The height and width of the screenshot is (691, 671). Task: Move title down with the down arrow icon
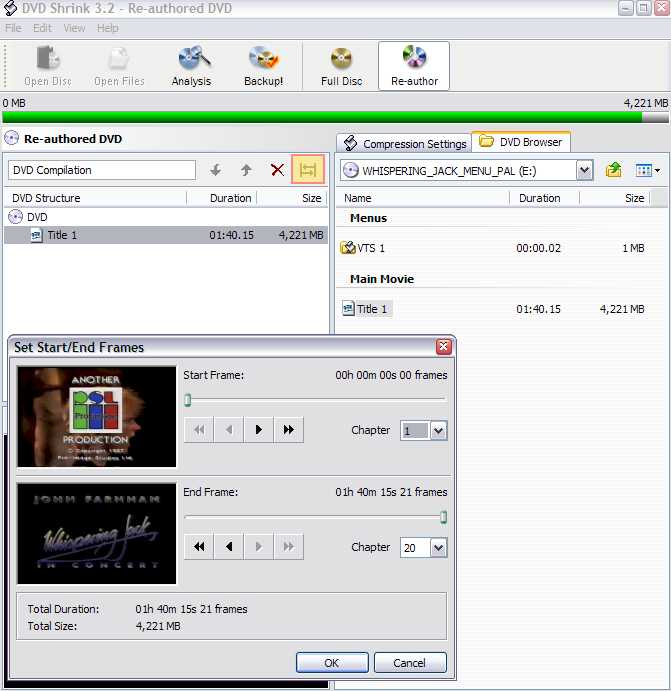(215, 170)
